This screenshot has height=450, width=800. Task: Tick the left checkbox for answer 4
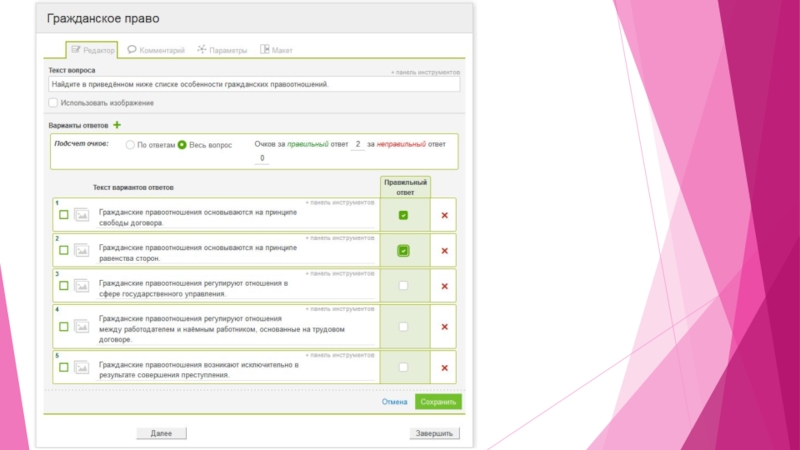tap(64, 327)
